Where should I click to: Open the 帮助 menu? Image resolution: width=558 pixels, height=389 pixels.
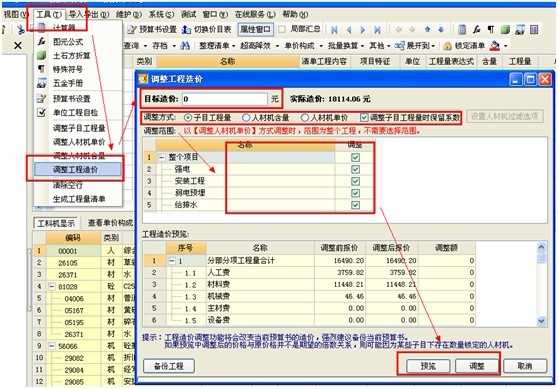[295, 15]
